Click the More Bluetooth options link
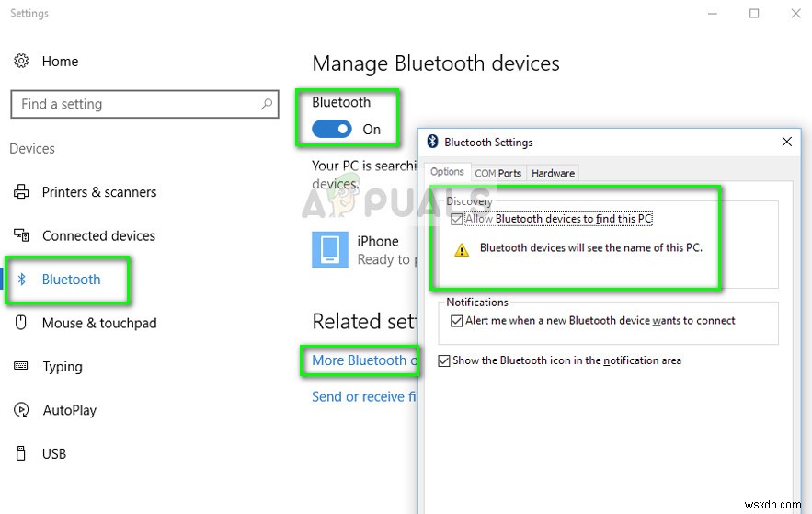 [364, 360]
